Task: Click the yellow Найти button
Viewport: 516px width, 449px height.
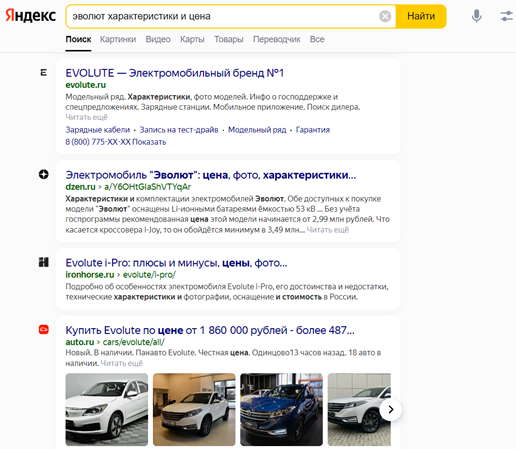Action: click(x=421, y=16)
